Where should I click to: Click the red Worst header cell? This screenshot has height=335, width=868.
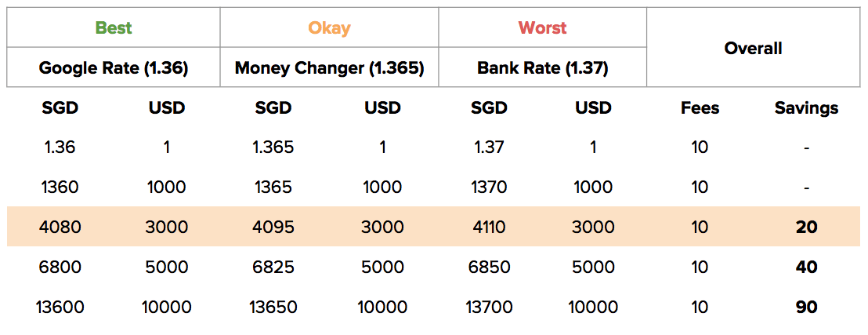coord(542,27)
